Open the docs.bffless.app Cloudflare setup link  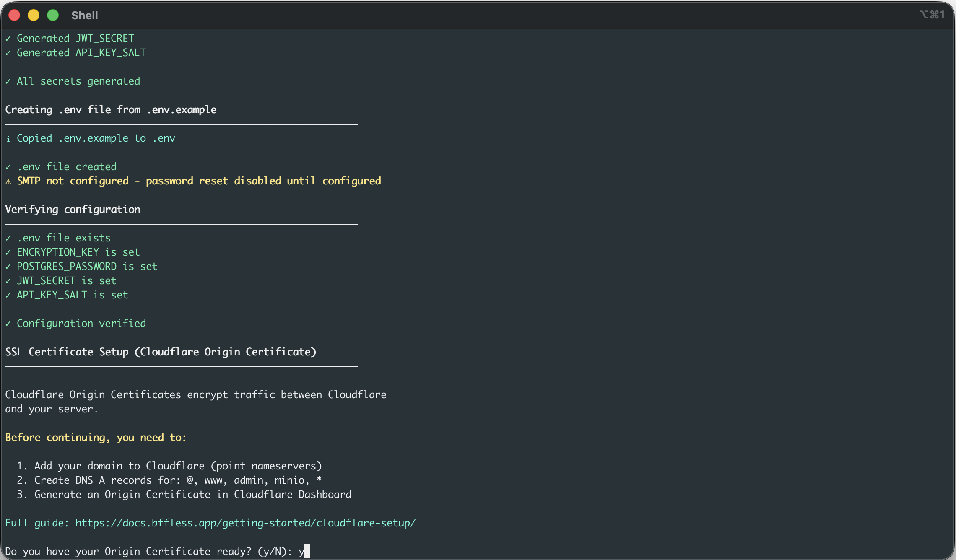coord(245,523)
